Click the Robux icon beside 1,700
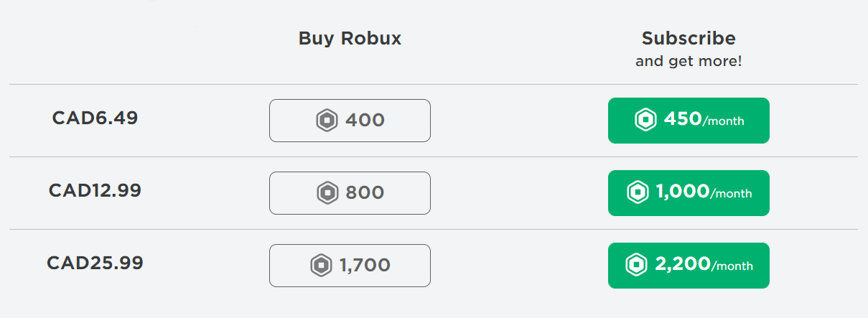Screen dimensions: 868x318 tap(321, 266)
